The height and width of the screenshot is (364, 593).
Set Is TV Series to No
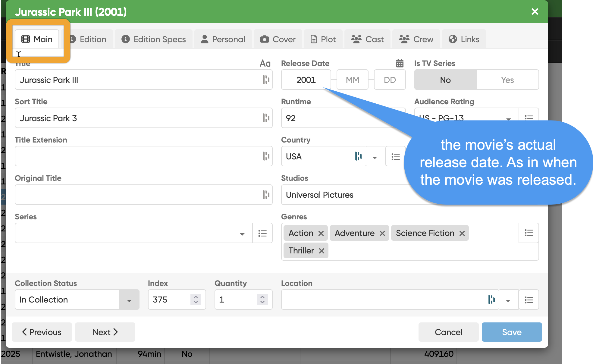[445, 80]
